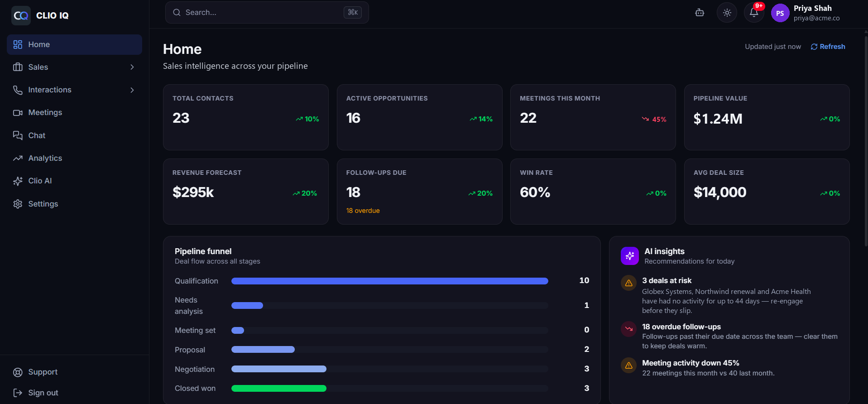Click the ⌘K shortcut badge
This screenshot has height=404, width=868.
coord(353,12)
